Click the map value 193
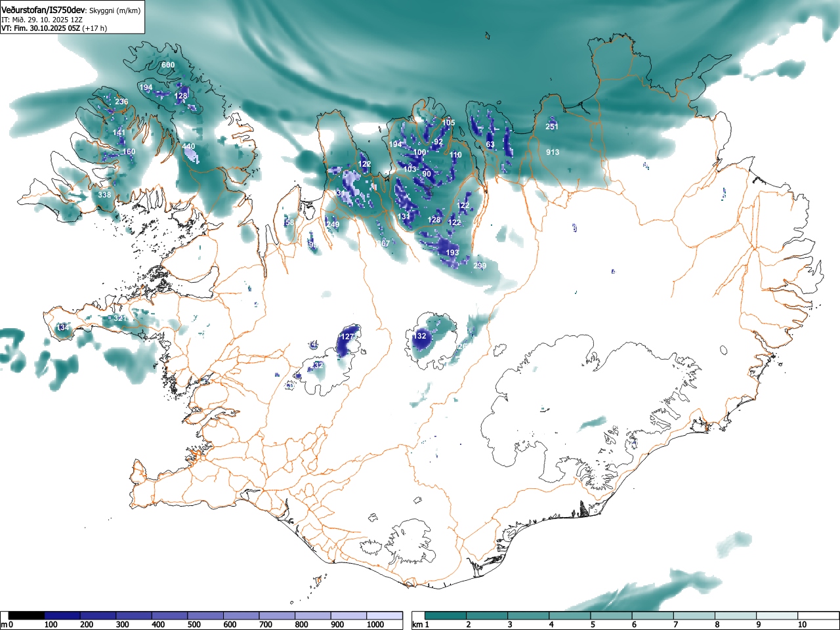 point(452,253)
